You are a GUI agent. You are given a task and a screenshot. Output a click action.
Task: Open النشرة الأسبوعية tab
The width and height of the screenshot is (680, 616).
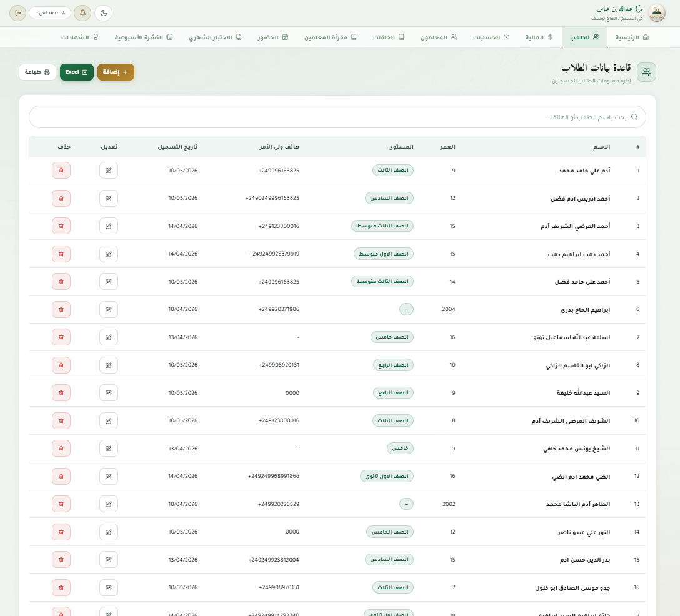tap(144, 37)
